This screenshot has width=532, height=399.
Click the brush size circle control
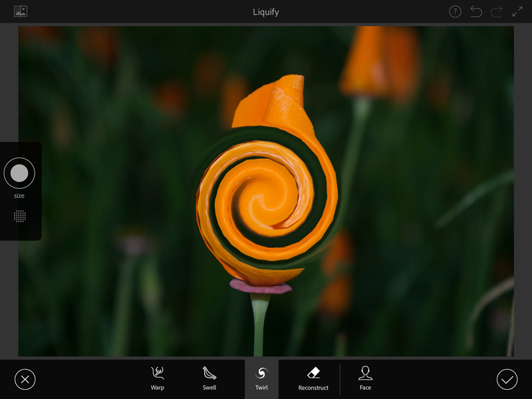[x=19, y=174]
